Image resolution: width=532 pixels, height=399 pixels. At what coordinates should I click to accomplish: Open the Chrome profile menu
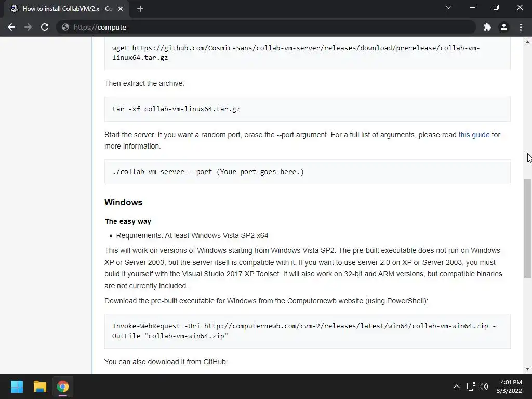tap(504, 27)
